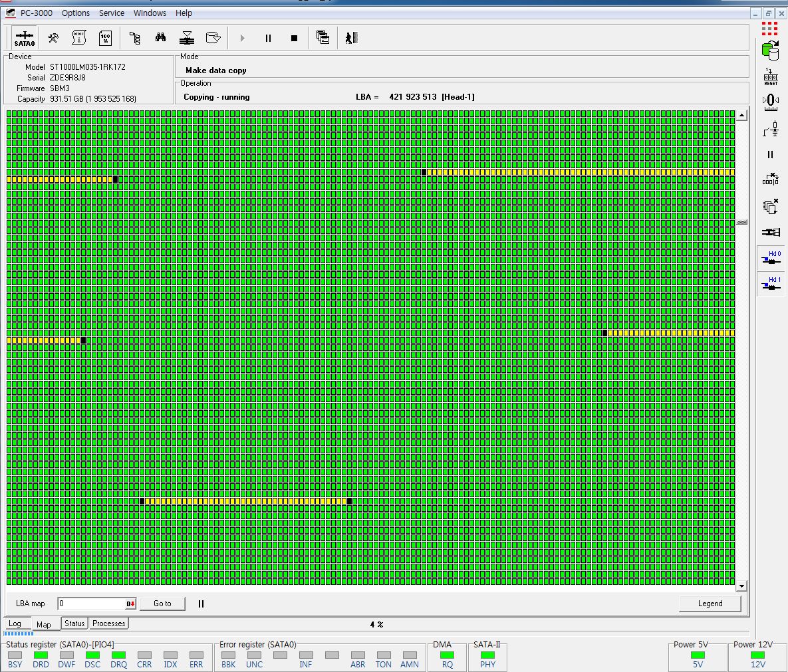Open the LBA map format dropdown
Viewport: 788px width, 672px height.
pos(130,604)
